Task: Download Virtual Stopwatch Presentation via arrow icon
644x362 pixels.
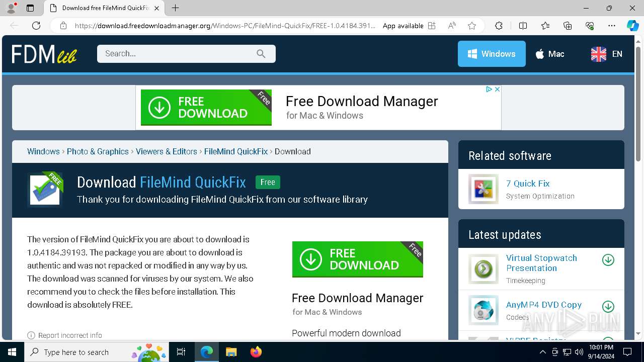Action: (608, 260)
